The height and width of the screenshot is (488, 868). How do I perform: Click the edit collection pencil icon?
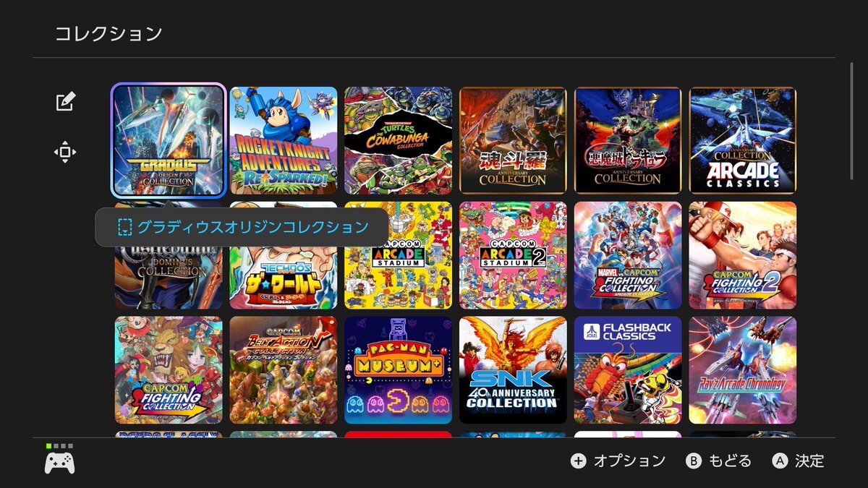coord(65,102)
